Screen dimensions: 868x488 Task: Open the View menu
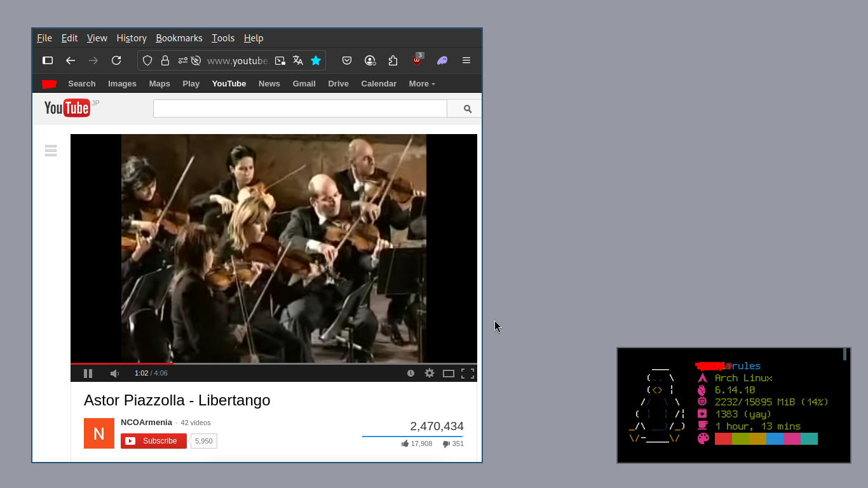coord(97,38)
